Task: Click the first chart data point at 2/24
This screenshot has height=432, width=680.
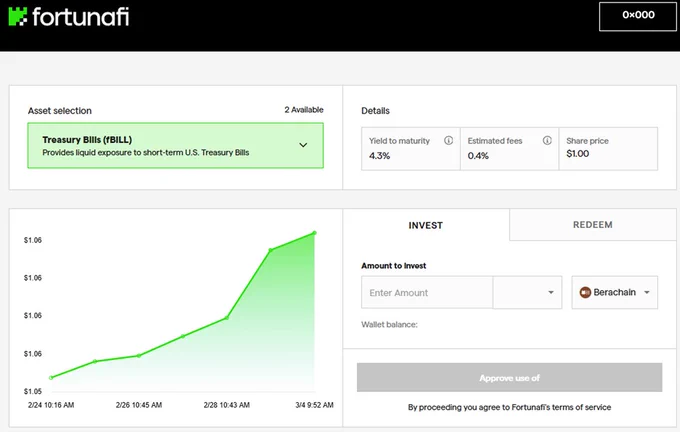Action: [51, 377]
